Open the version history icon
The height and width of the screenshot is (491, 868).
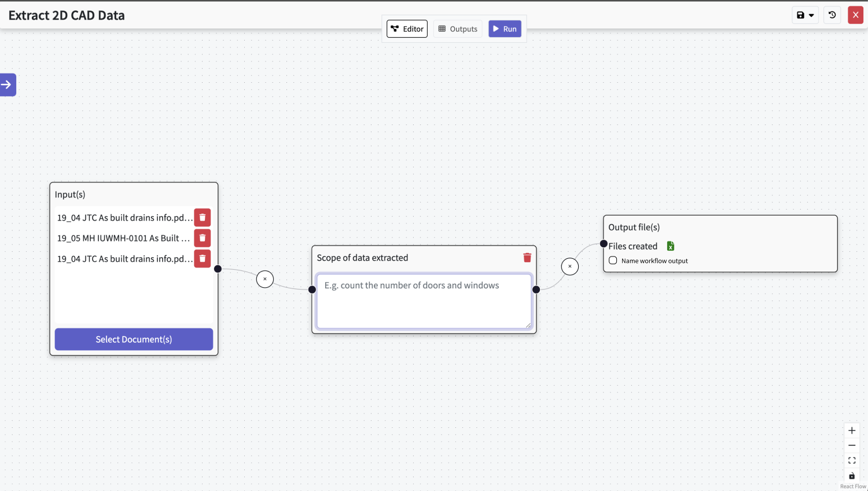tap(832, 15)
